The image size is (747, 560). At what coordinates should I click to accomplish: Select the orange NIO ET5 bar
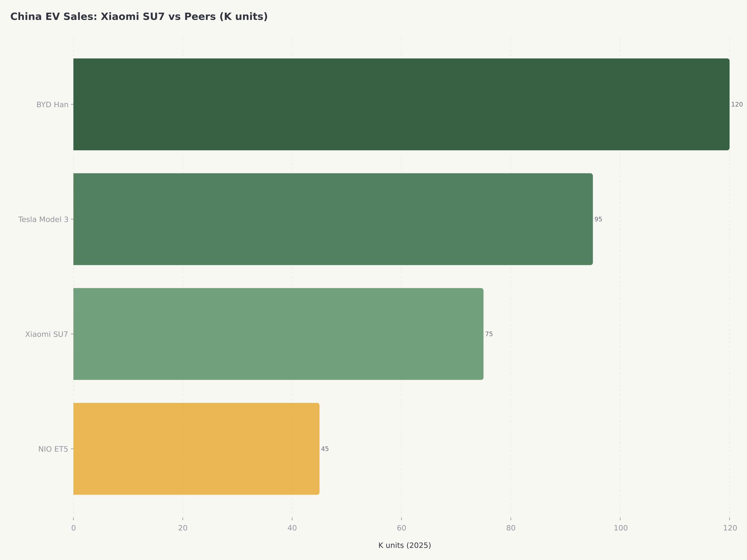(x=196, y=449)
